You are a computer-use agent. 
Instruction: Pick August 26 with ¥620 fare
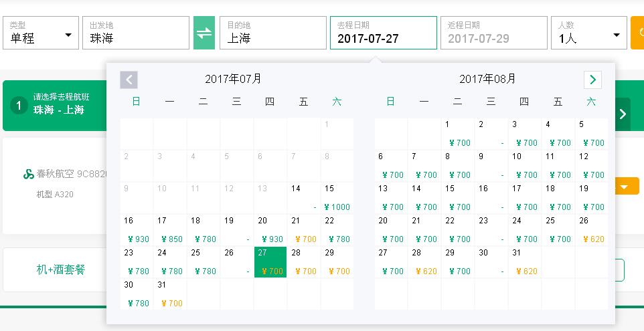click(591, 230)
